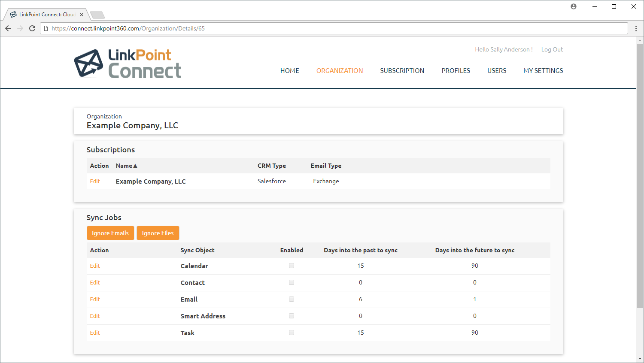This screenshot has width=644, height=363.
Task: Click the Organization name heading
Action: click(x=132, y=125)
